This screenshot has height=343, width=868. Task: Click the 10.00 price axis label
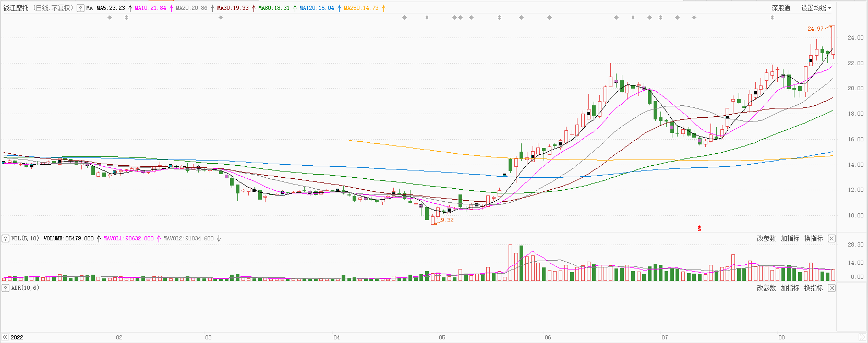pos(855,215)
